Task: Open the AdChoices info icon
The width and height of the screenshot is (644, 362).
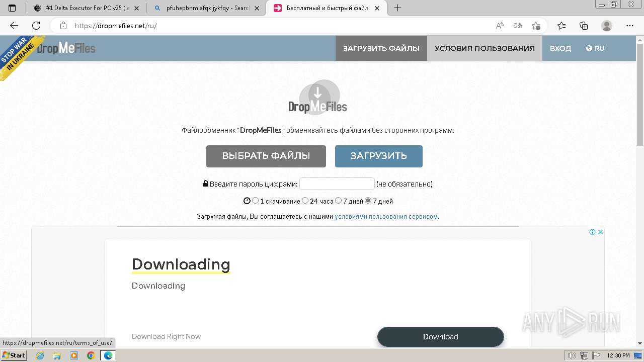Action: (x=593, y=232)
